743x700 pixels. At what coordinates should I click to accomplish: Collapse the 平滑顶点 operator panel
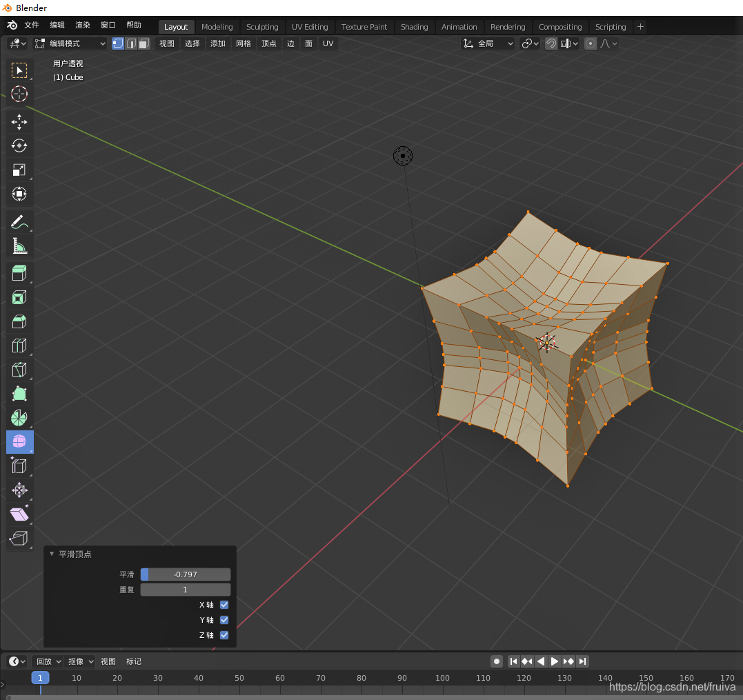coord(52,554)
